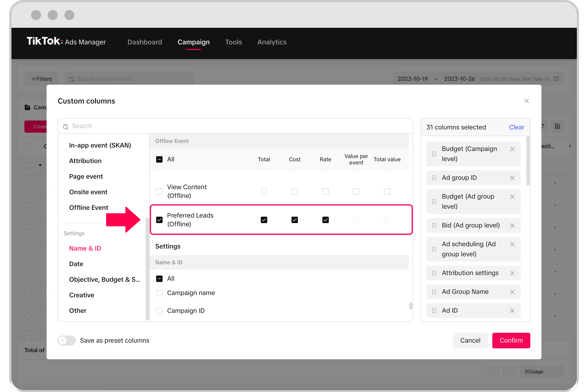This screenshot has height=392, width=588.
Task: Grab drag handle of Ad scheduling item
Action: tap(434, 249)
